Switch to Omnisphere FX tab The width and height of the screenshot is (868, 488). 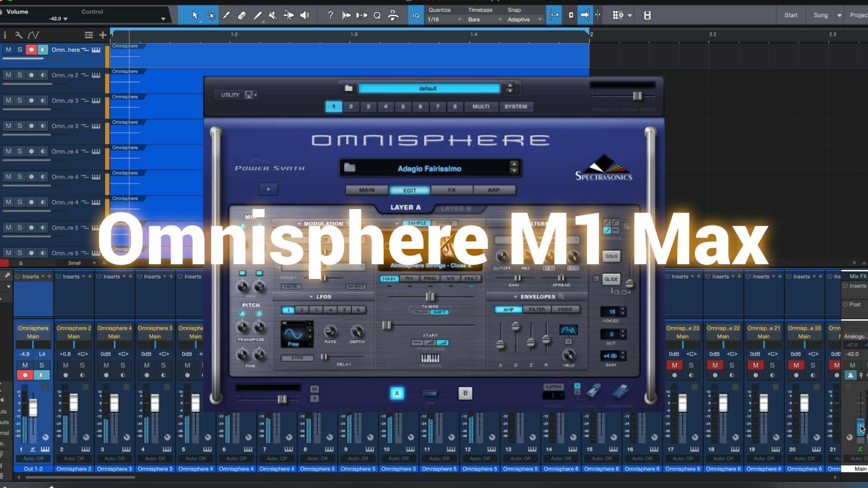452,190
